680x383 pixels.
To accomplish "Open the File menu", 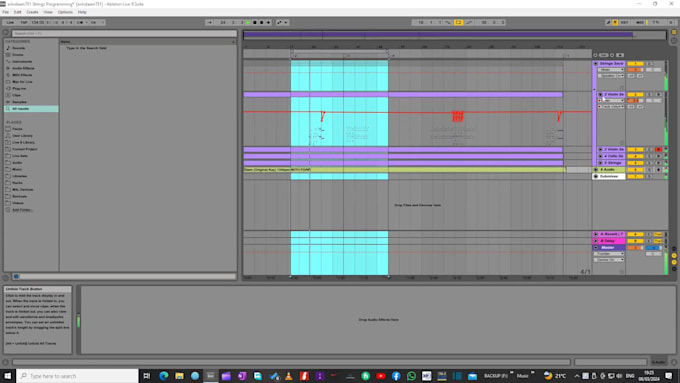I will coord(5,12).
